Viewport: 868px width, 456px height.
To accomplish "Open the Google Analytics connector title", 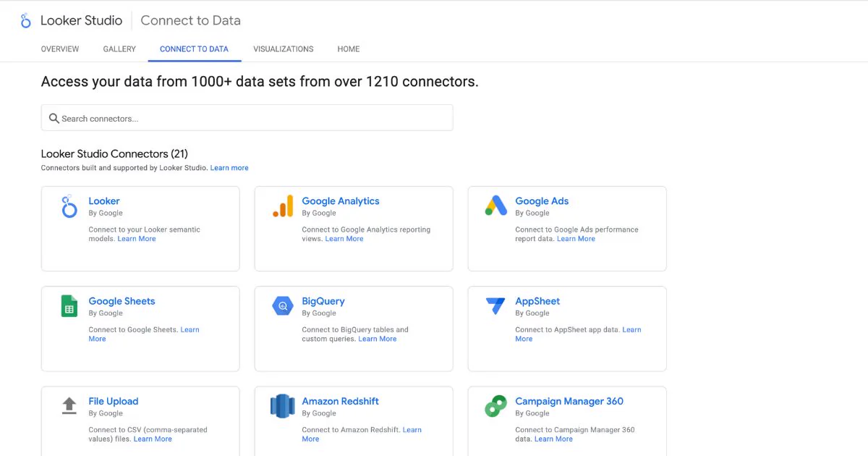I will [x=341, y=201].
